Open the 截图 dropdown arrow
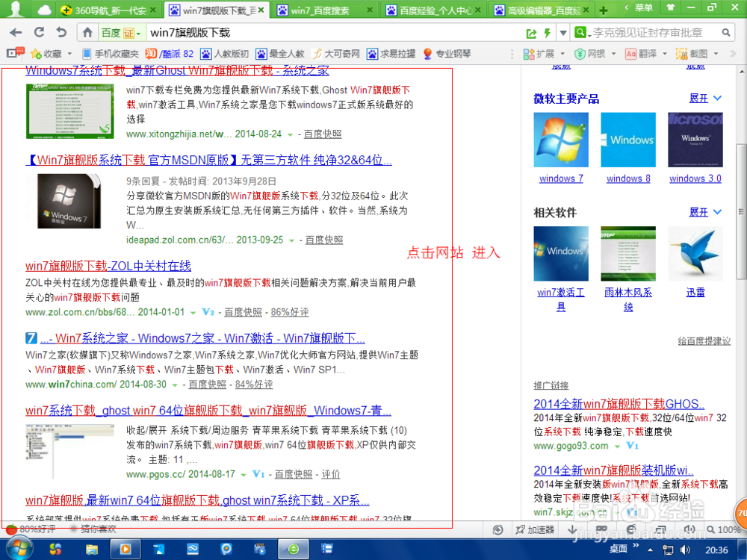The image size is (747, 560). tap(716, 53)
